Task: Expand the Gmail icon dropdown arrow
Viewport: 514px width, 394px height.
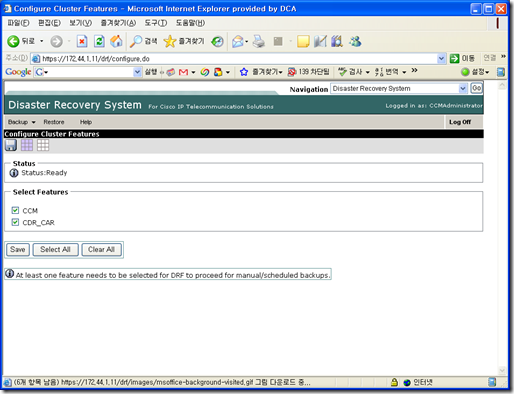Action: point(193,72)
